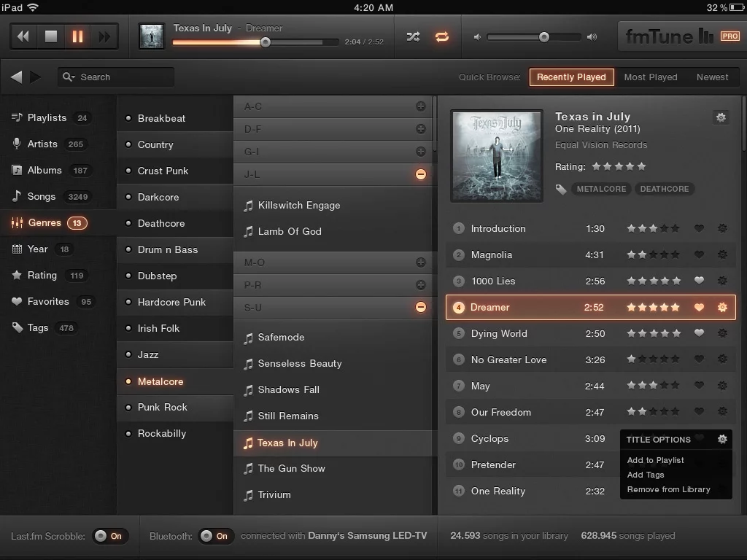
Task: Favorite the Magnolia track with its heart icon
Action: (x=699, y=254)
